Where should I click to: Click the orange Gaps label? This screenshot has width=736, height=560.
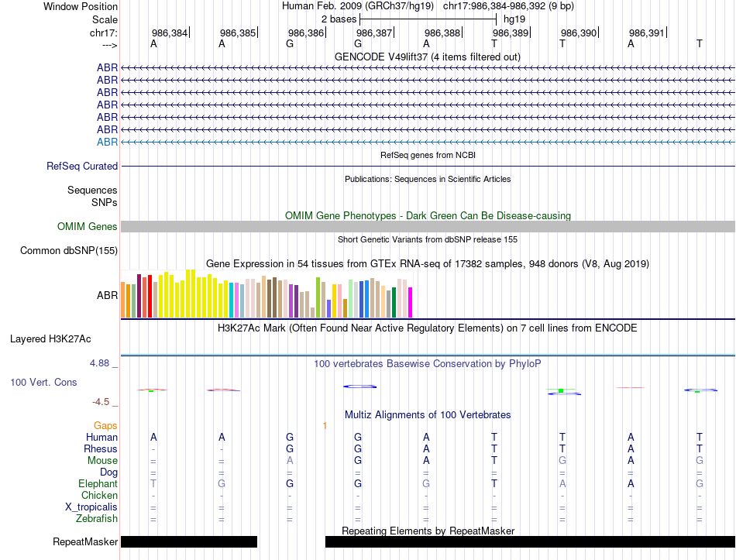tap(105, 425)
